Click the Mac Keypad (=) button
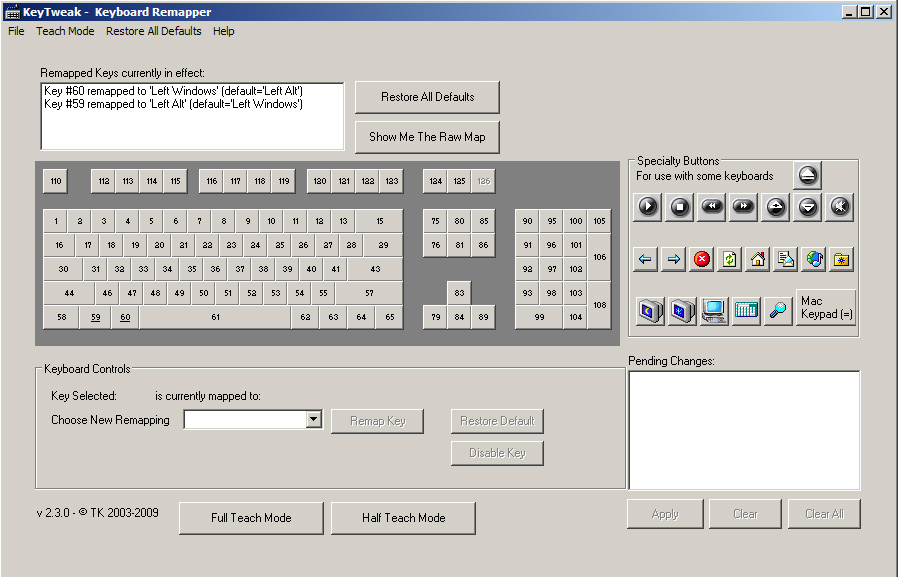The height and width of the screenshot is (577, 898). pos(826,307)
